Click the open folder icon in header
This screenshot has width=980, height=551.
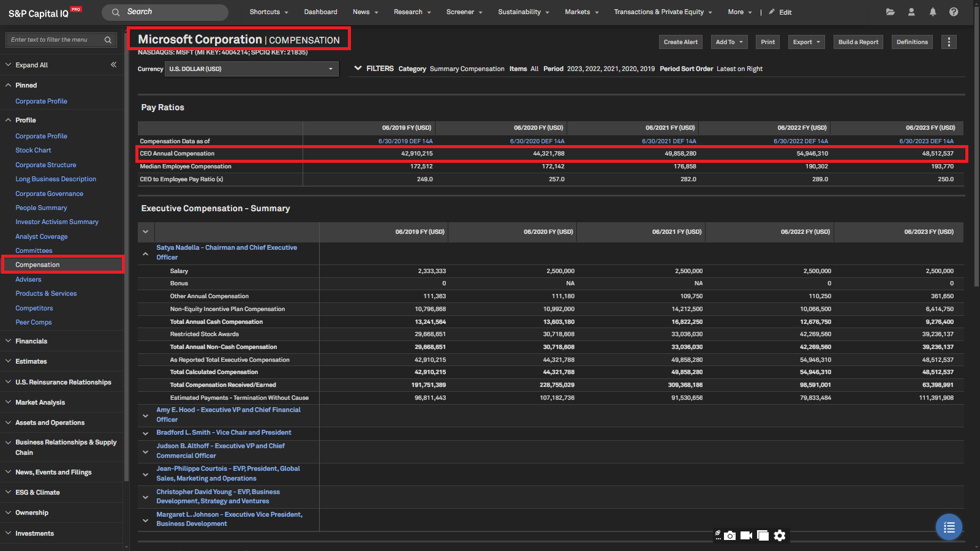(x=890, y=12)
